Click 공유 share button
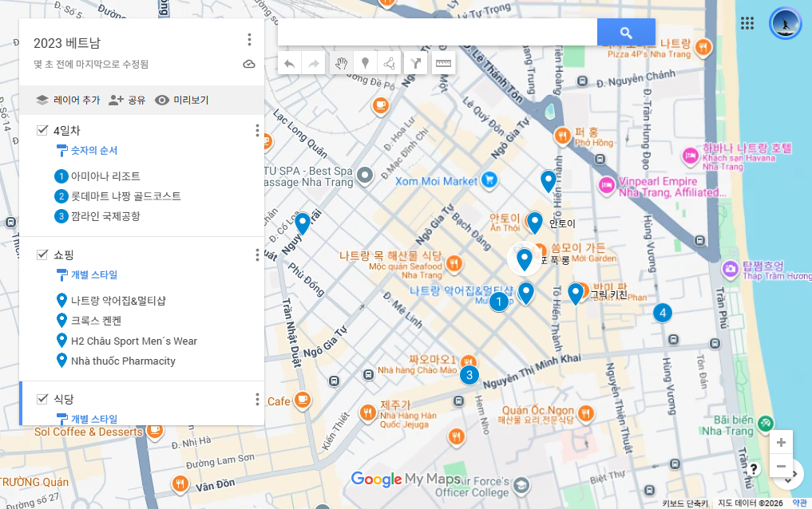 click(x=127, y=100)
